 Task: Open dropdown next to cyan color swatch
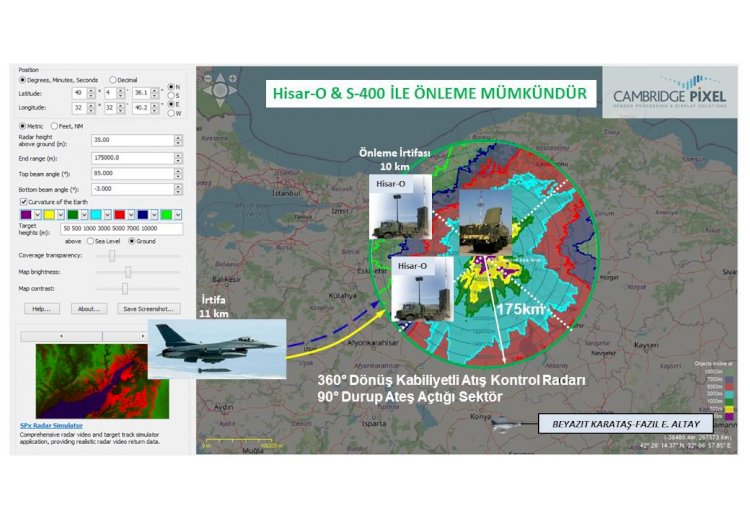tap(108, 215)
